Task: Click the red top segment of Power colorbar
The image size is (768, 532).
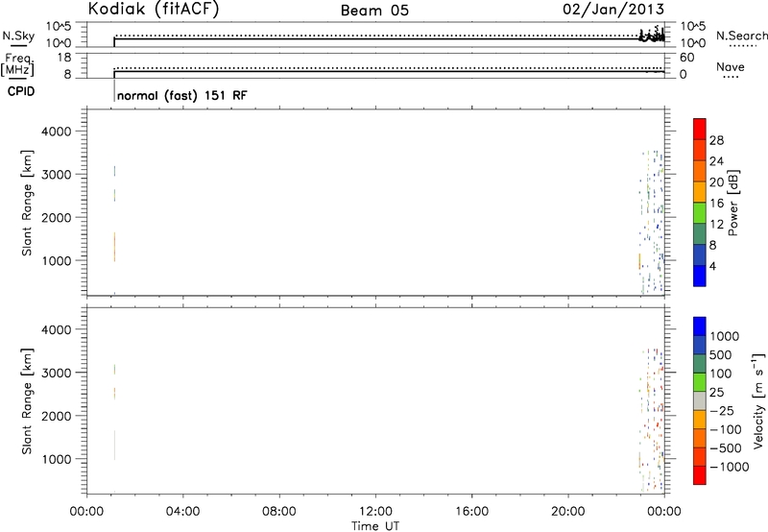Action: 700,129
